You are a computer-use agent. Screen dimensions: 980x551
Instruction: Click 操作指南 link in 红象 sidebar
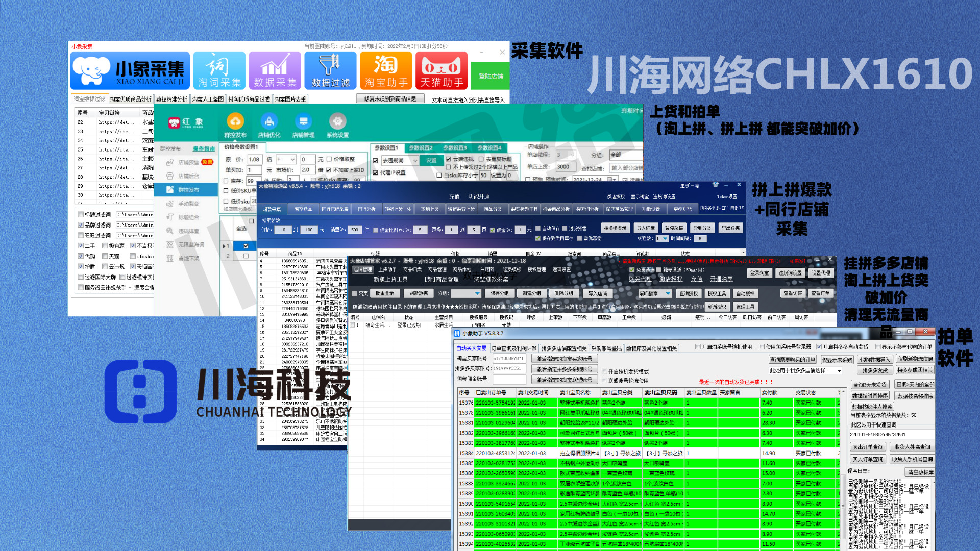(204, 149)
